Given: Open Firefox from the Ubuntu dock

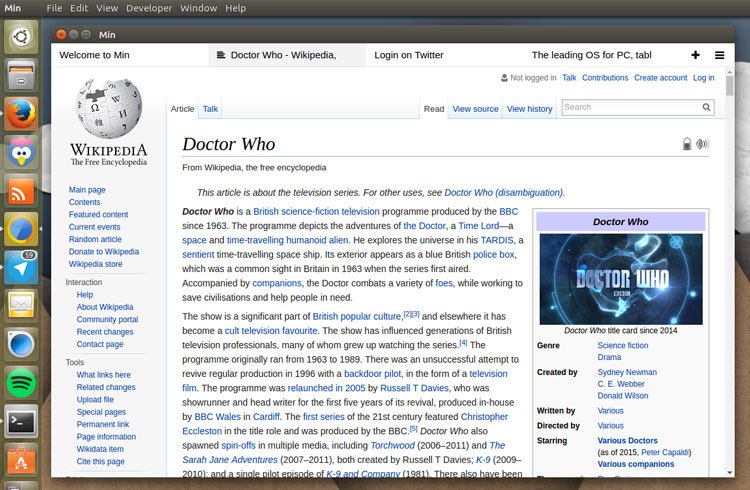Looking at the screenshot, I should click(22, 113).
